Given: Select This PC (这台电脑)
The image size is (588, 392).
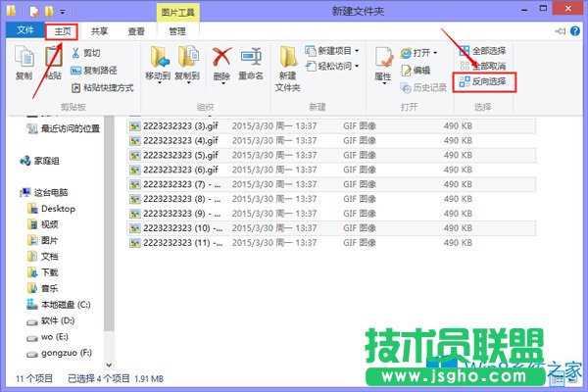Looking at the screenshot, I should coord(44,192).
